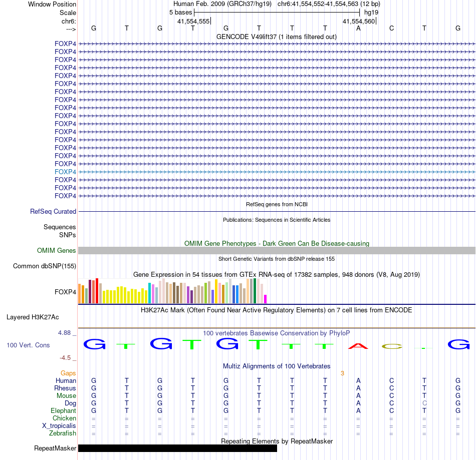The image size is (476, 460).
Task: Click the Sequences track label
Action: pos(60,227)
